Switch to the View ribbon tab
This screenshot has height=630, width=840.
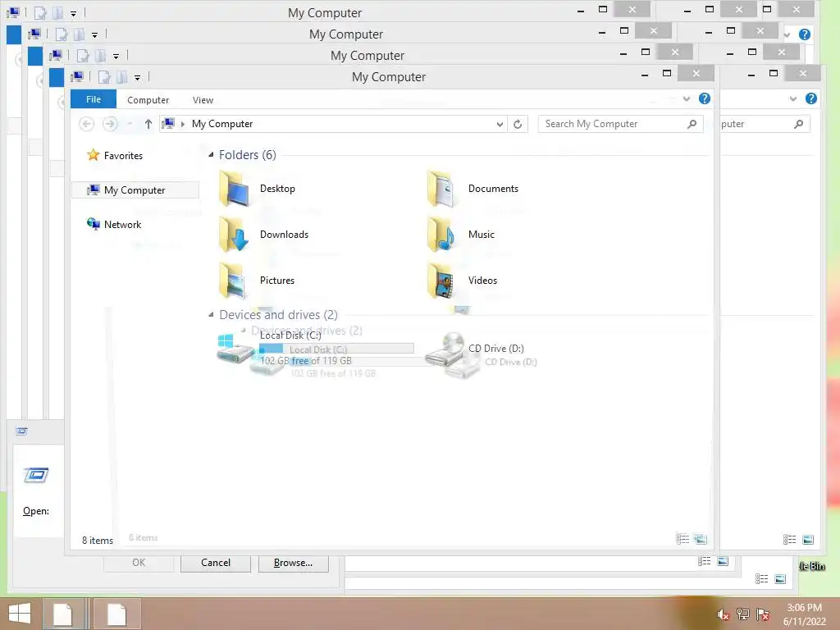(x=203, y=99)
